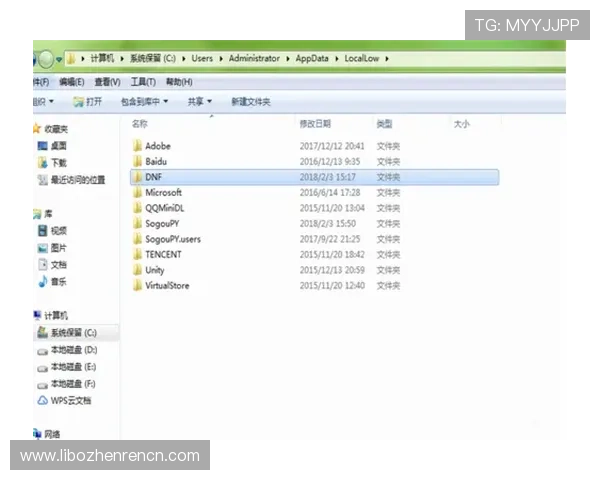The width and height of the screenshot is (600, 480).
Task: Click the date 2017/12/12 20:41
Action: [332, 146]
